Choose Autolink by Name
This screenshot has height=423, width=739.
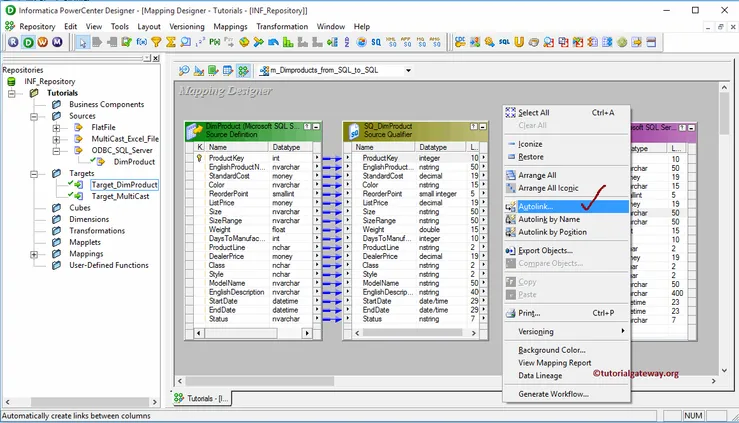(x=567, y=219)
